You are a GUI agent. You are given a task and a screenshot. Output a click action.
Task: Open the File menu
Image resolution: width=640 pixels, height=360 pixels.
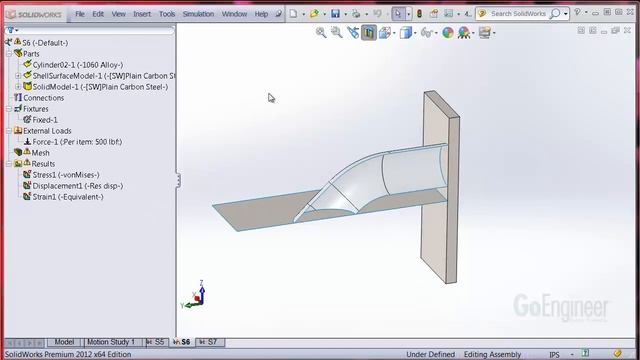[x=80, y=14]
